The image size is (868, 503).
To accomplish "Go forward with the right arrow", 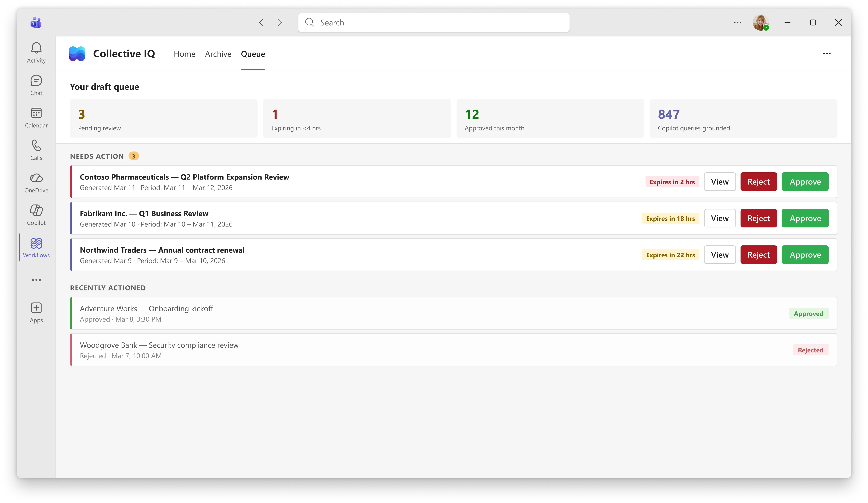I will 280,22.
